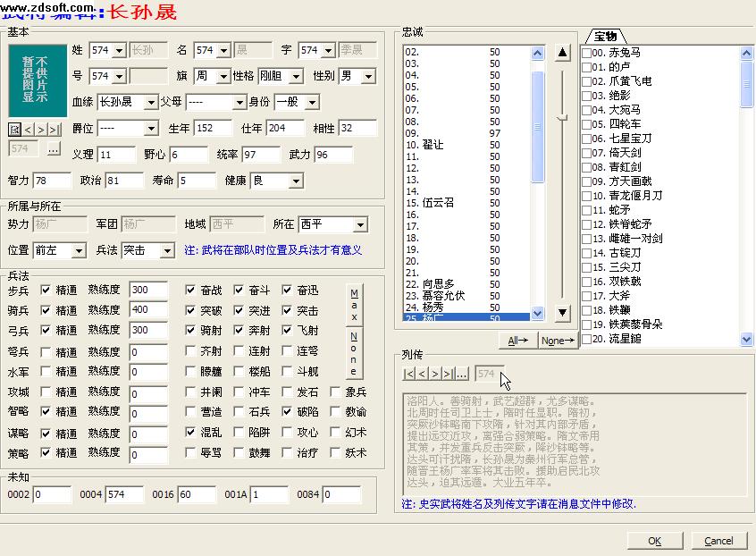Screen dimensions: 756x556
Task: Click the vertical Max button in 兵法 section
Action: (x=354, y=306)
